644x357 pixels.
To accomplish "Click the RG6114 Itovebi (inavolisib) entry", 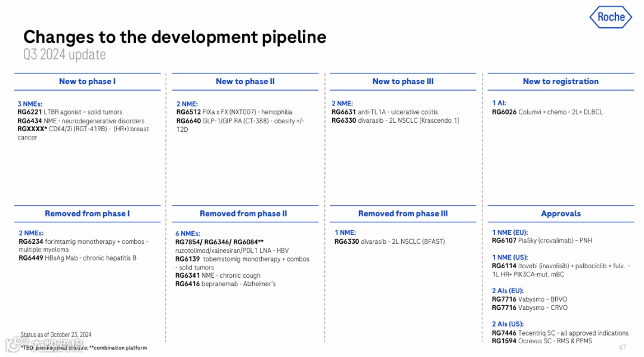I will pos(561,270).
